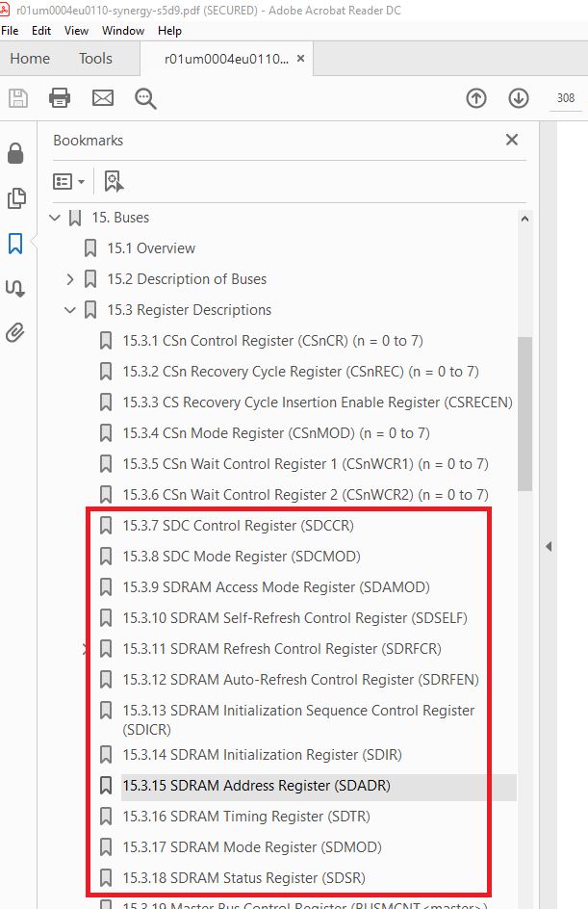Select 15.3.16 SDRAM Timing Register bookmark

tap(245, 817)
